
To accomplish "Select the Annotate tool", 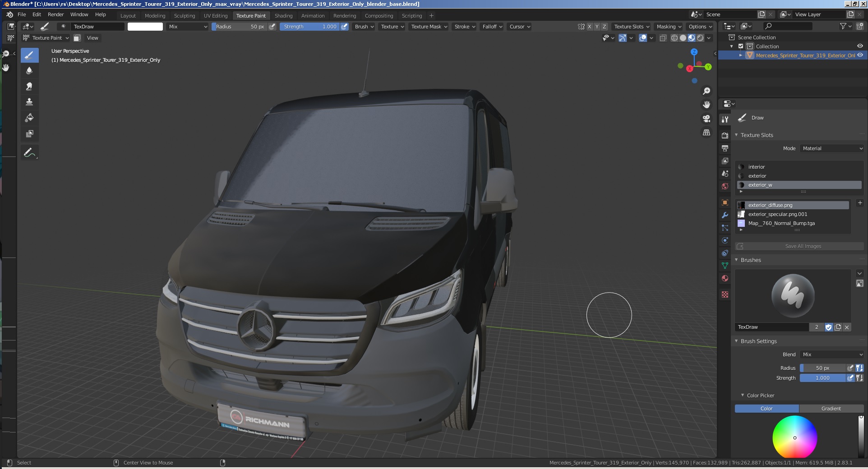I will coord(29,153).
